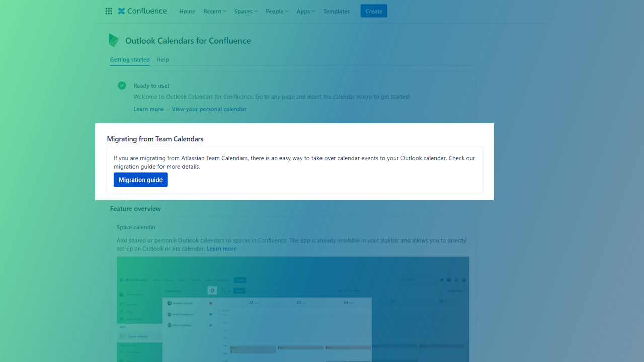Expand the Recent dropdown menu

[215, 11]
